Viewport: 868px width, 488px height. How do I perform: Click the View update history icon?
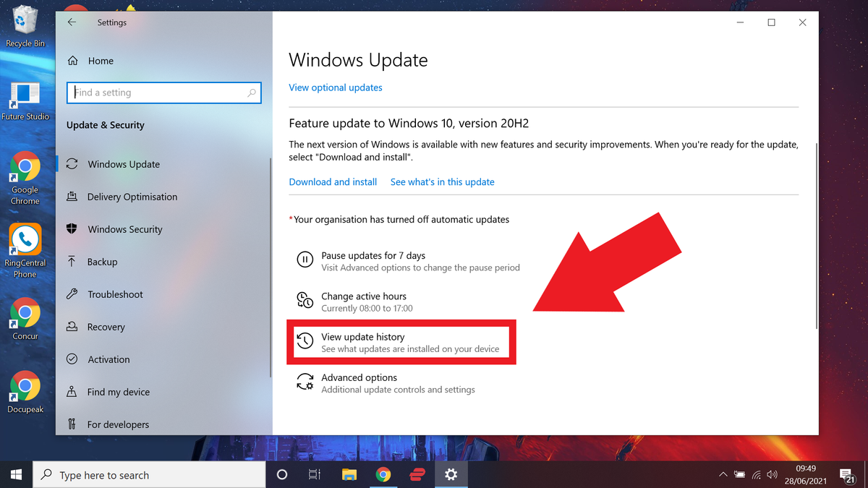click(x=305, y=341)
